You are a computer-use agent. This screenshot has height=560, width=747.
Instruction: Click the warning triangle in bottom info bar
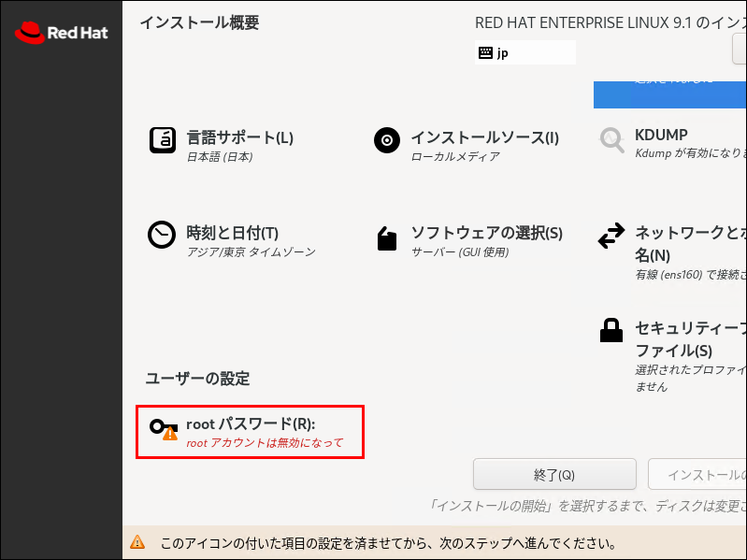[x=137, y=542]
